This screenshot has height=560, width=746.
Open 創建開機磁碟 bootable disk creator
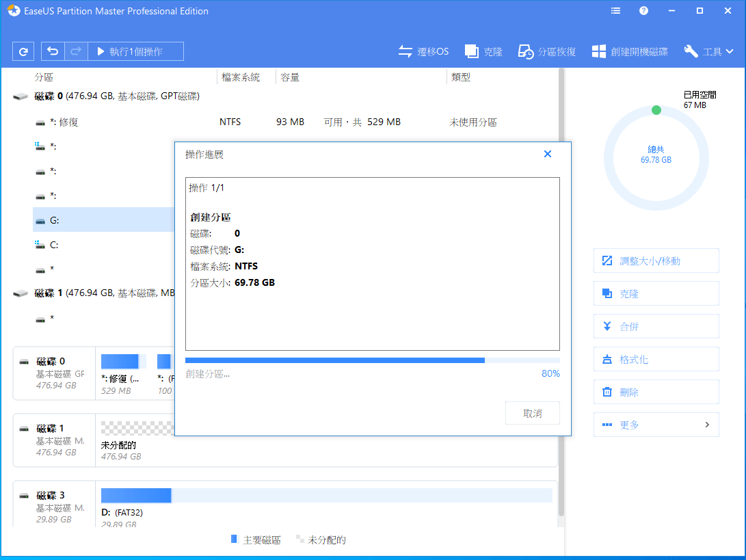point(630,51)
